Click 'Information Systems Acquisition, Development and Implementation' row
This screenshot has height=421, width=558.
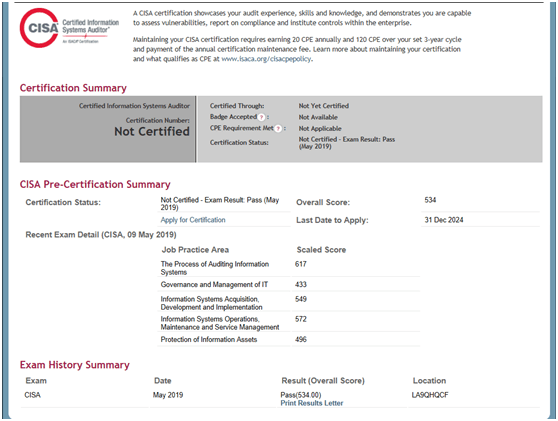point(211,303)
